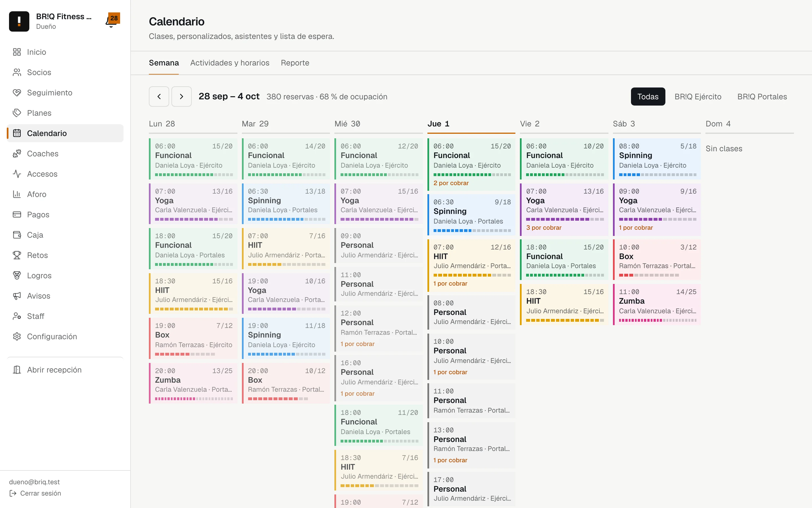Click the Aforo bar chart icon

coord(17,194)
